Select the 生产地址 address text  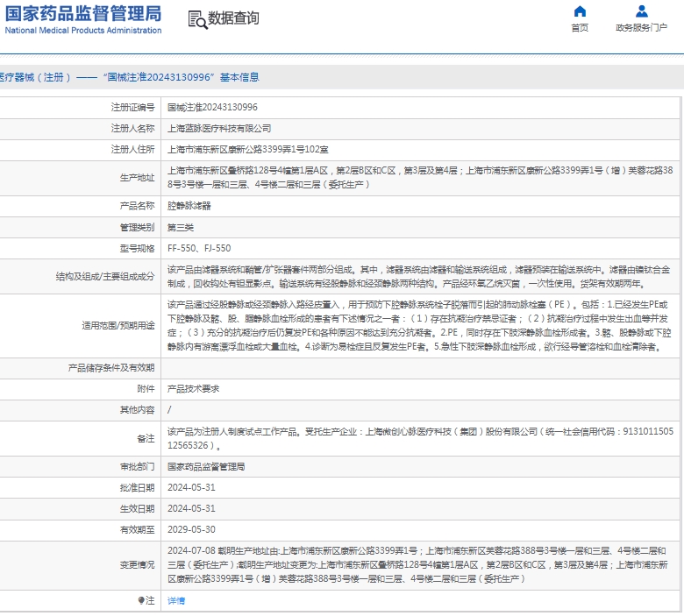(420, 177)
